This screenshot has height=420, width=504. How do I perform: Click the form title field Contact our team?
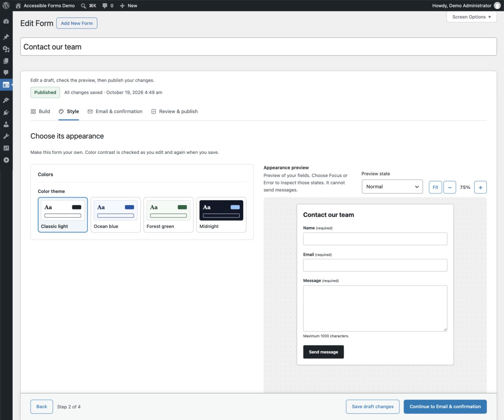tap(258, 47)
